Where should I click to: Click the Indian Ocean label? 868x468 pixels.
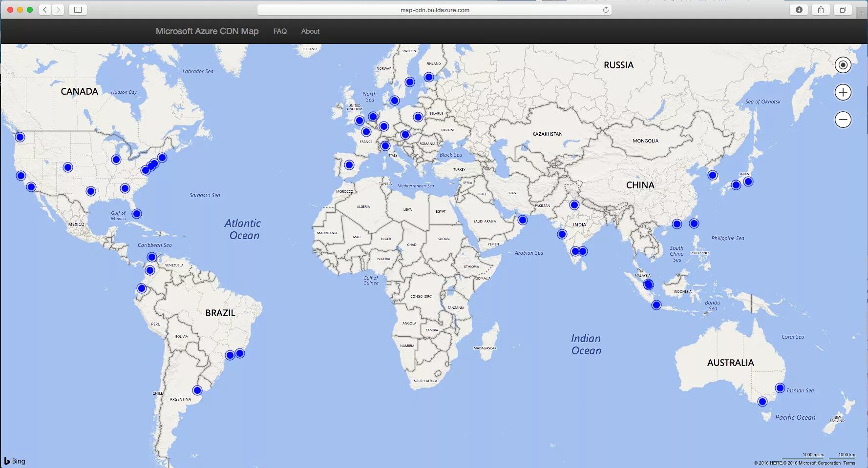pyautogui.click(x=586, y=345)
